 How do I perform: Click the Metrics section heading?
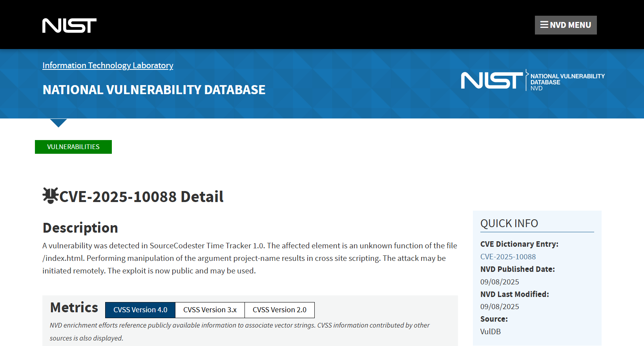pos(74,308)
